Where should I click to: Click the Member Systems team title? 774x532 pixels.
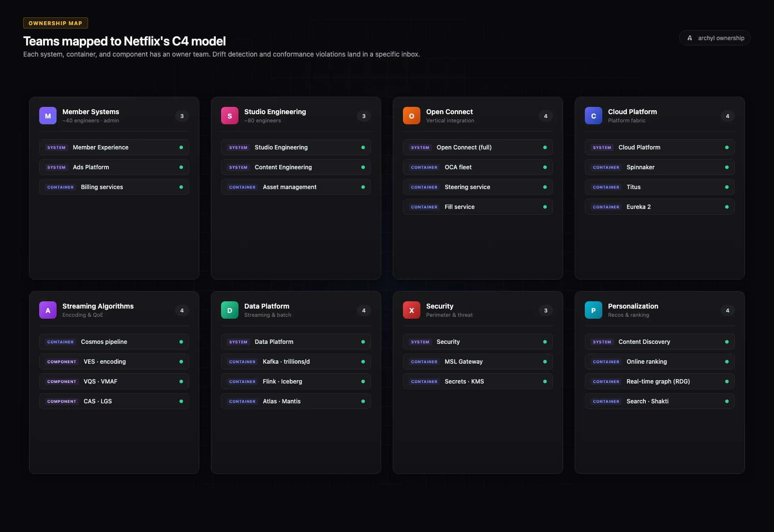pyautogui.click(x=91, y=112)
